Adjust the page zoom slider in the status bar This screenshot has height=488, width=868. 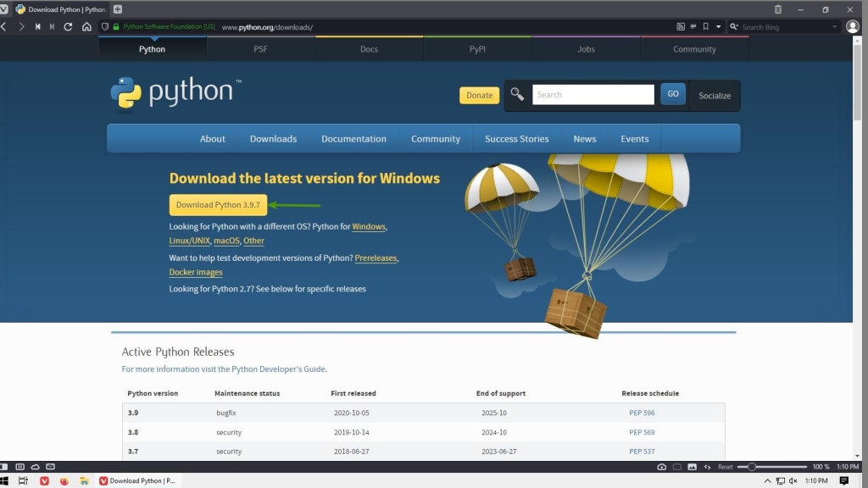point(752,466)
